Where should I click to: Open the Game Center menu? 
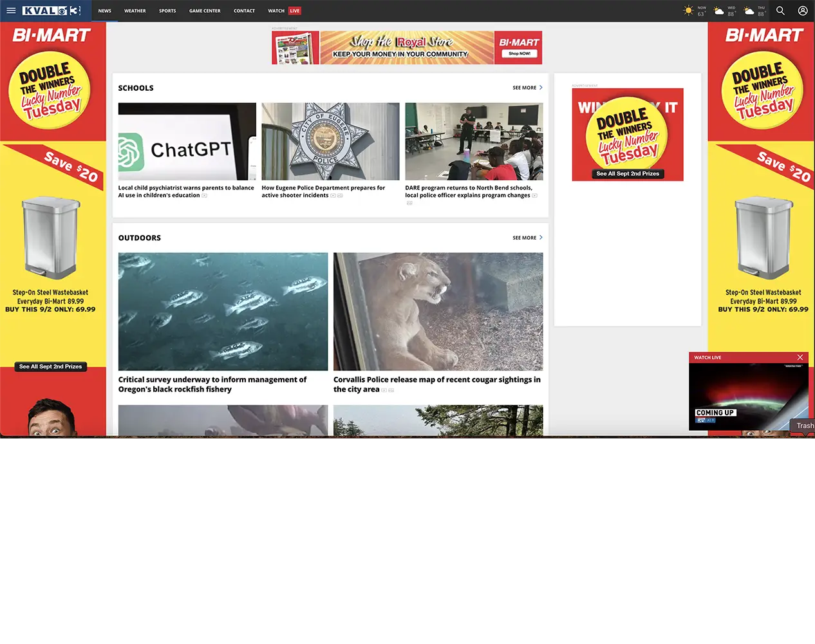pos(205,11)
